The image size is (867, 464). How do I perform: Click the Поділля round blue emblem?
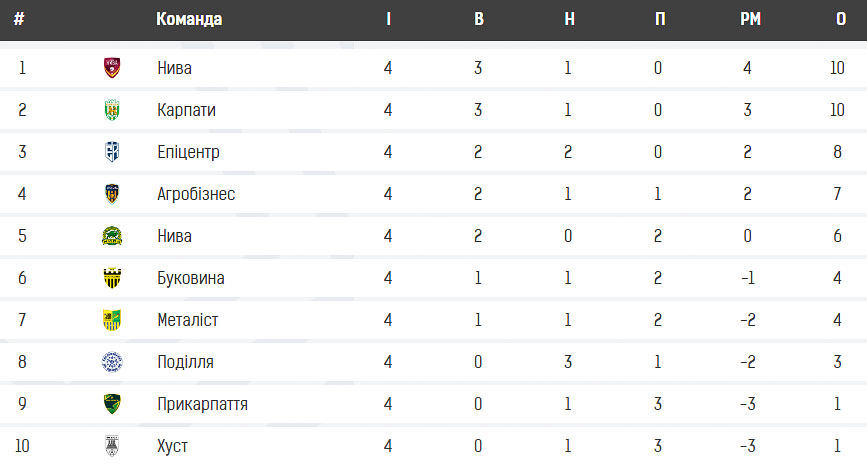pos(112,362)
